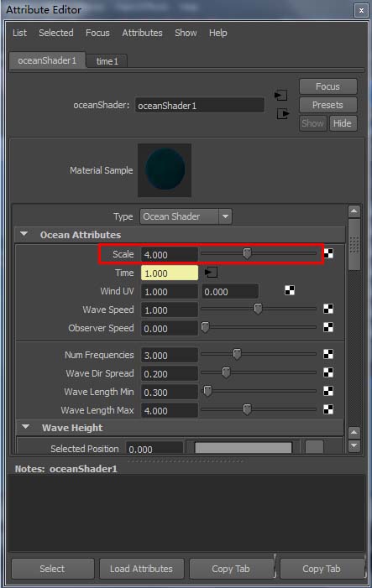This screenshot has height=588, width=372.
Task: Click the Material Sample swatch preview
Action: [x=165, y=170]
